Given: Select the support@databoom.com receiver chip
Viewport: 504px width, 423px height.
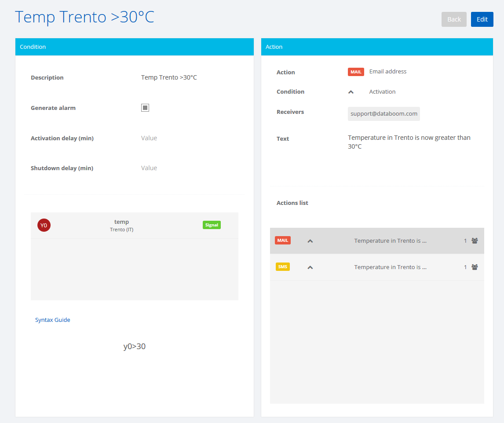Looking at the screenshot, I should [x=384, y=114].
